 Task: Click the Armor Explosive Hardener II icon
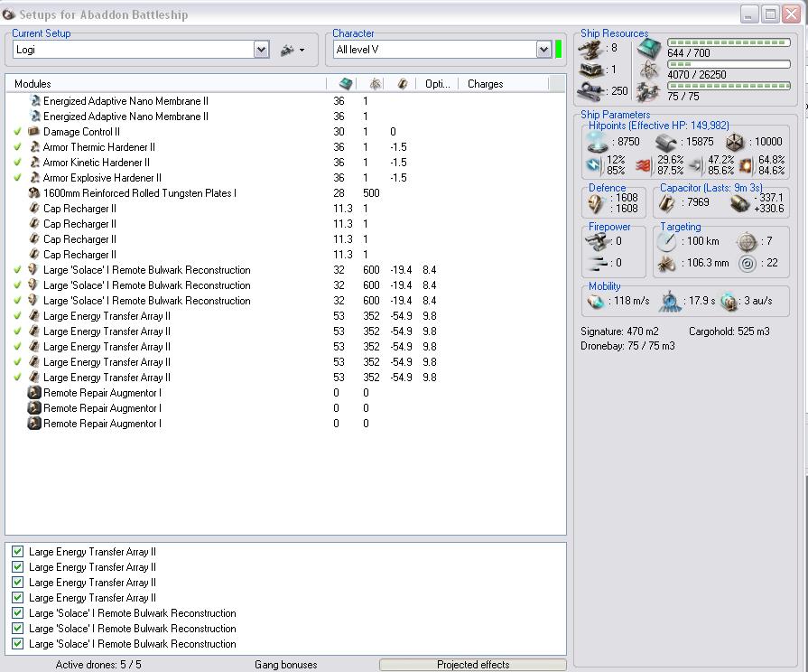tap(34, 178)
